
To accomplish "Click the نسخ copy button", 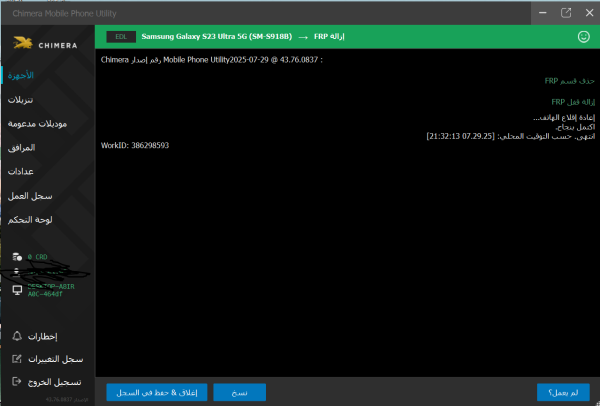I will (x=240, y=393).
